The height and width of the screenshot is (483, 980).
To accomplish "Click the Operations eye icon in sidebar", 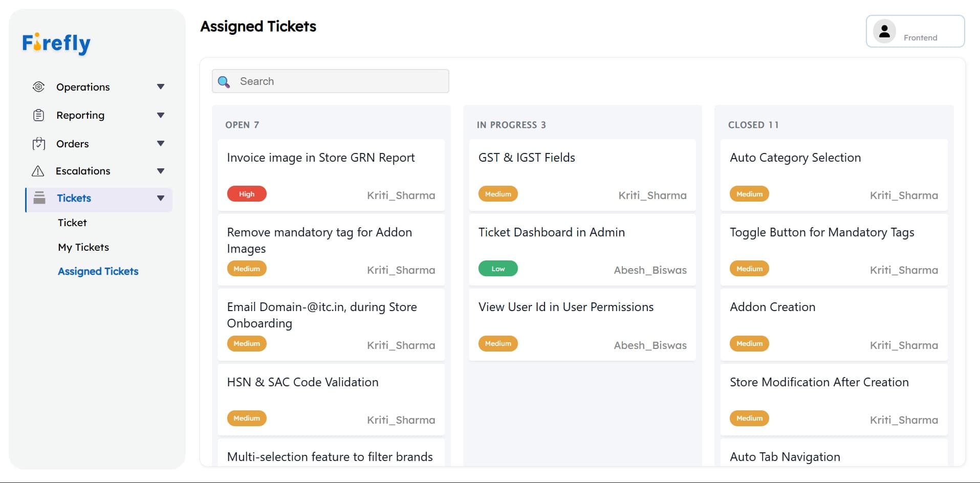I will pos(38,87).
